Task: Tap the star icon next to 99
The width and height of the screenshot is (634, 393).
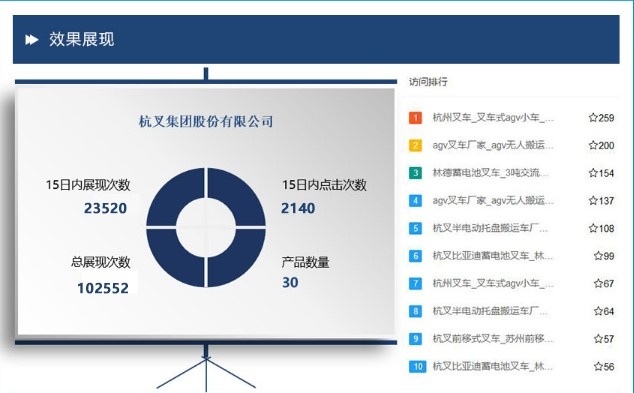Action: [x=598, y=256]
